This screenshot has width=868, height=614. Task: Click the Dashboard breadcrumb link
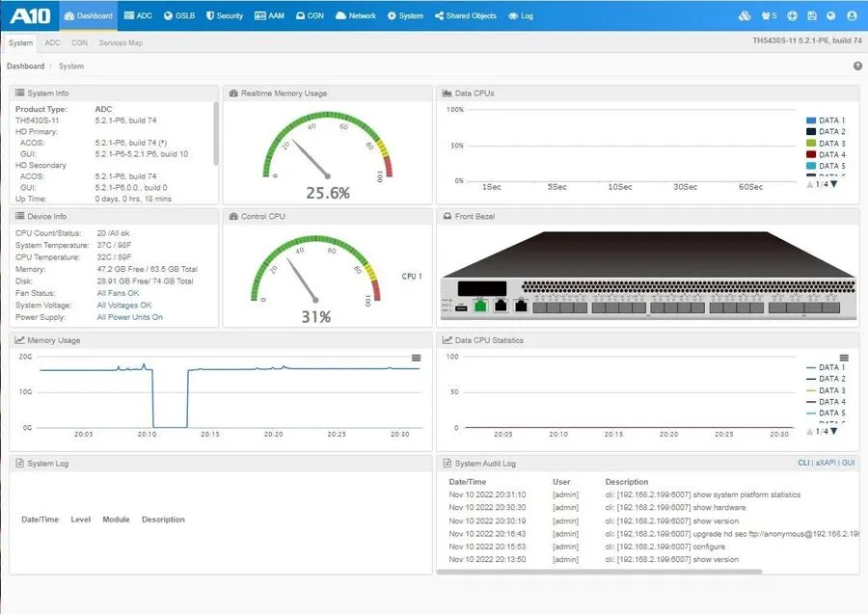pos(25,66)
